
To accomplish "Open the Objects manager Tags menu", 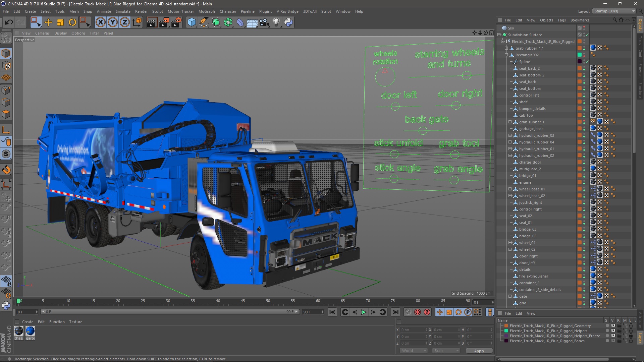I will pyautogui.click(x=561, y=20).
